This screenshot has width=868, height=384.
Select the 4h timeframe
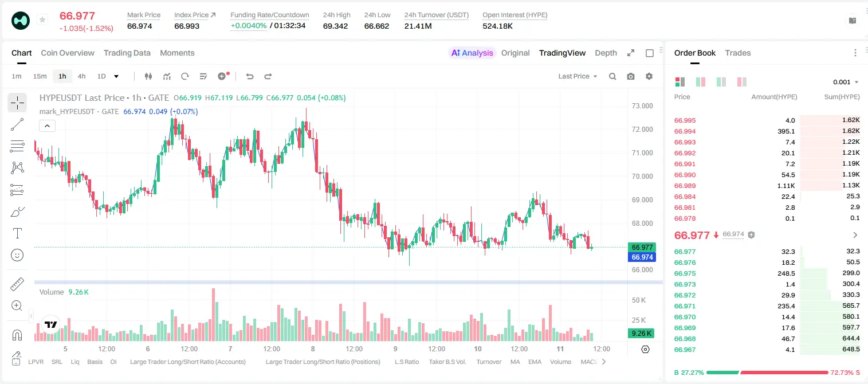tap(81, 76)
